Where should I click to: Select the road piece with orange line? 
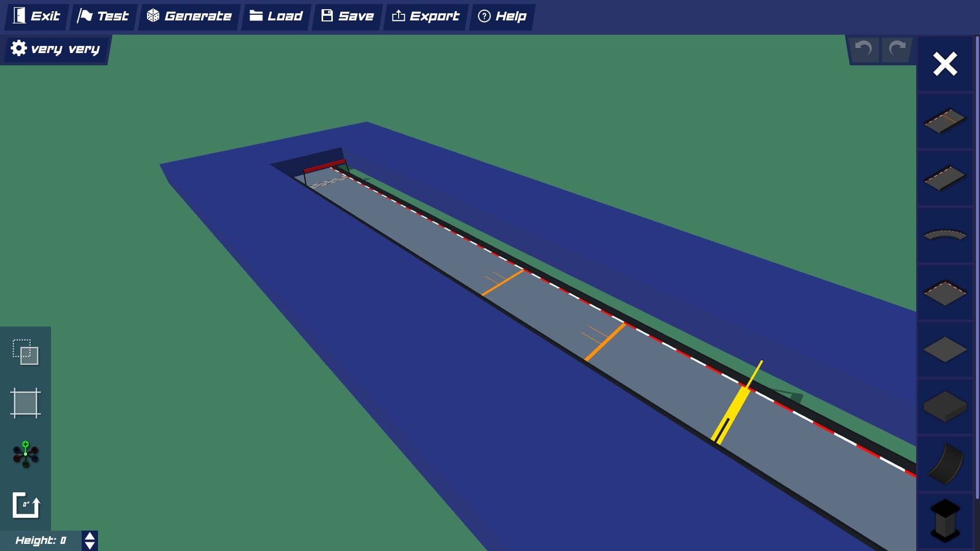(945, 121)
